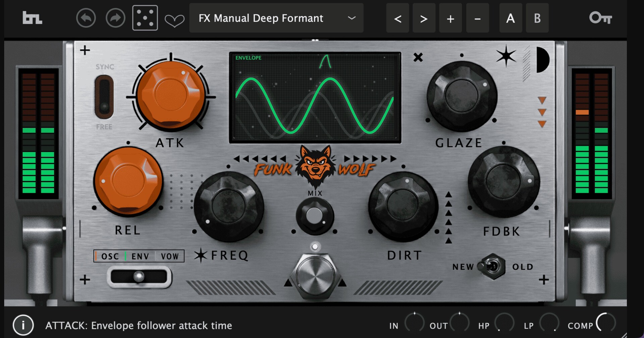Click the OSC/ENV/VOW mode slider handle
The height and width of the screenshot is (338, 644).
coord(139,277)
